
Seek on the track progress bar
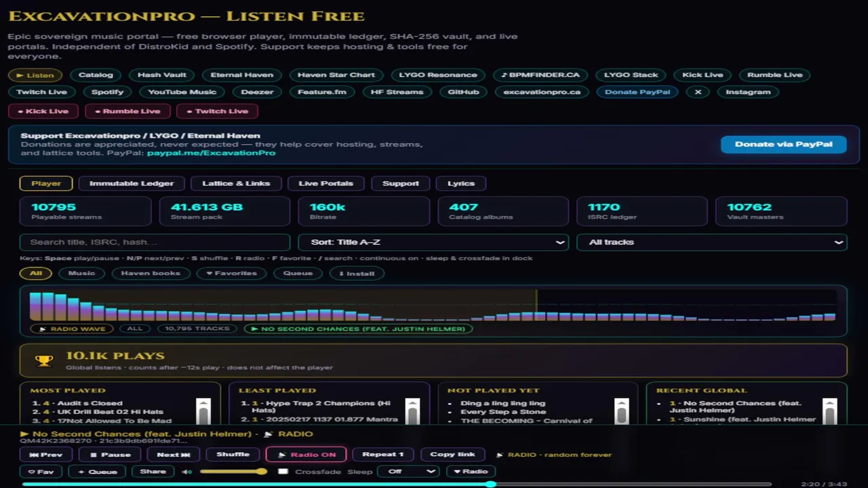396,484
